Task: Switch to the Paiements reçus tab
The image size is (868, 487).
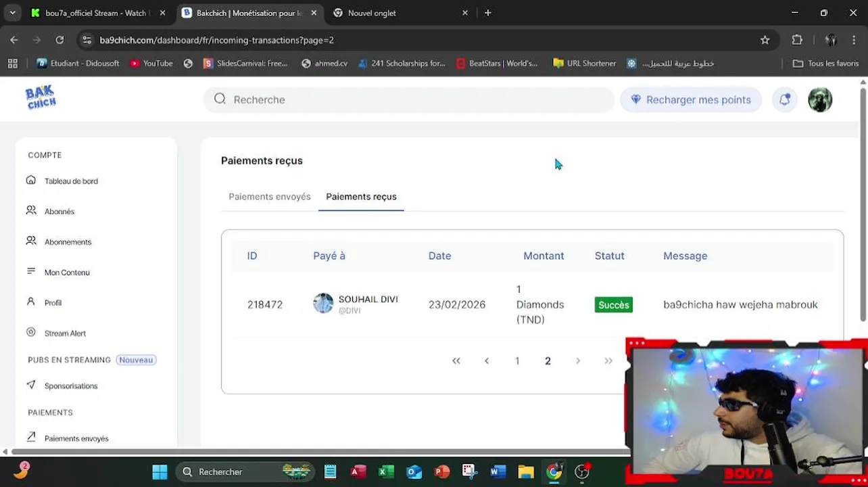Action: point(361,197)
